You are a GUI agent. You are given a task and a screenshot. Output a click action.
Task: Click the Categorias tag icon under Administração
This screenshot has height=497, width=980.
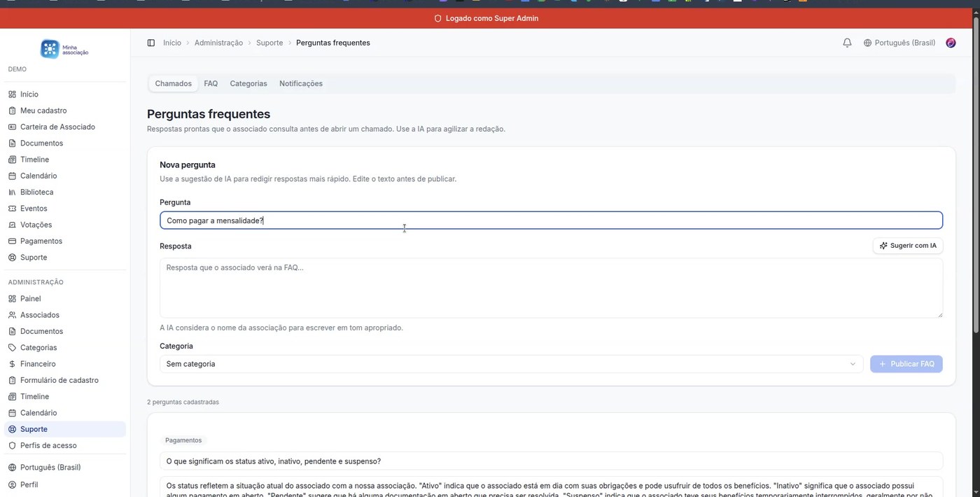(11, 347)
